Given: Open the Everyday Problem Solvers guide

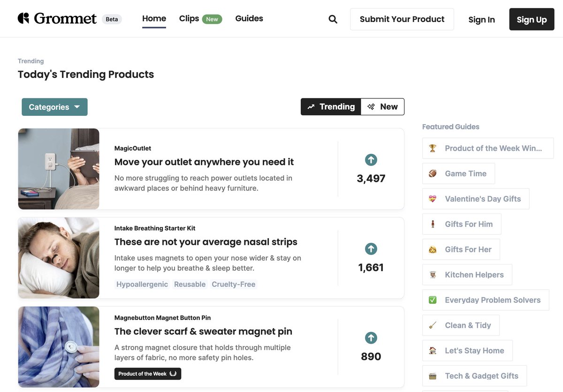Looking at the screenshot, I should coord(486,300).
